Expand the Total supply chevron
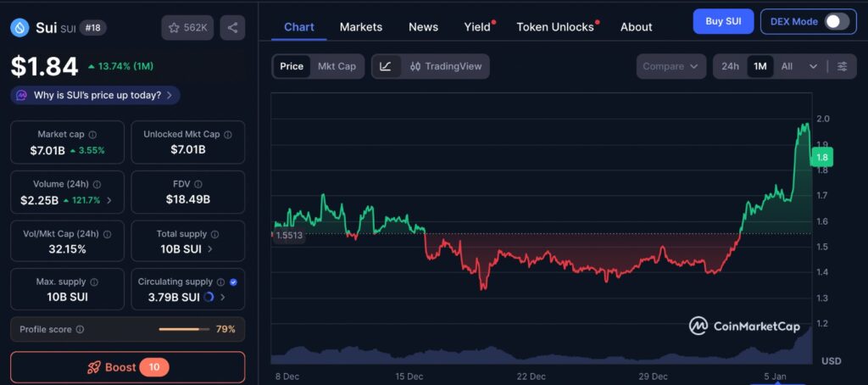Screen dimensions: 868x385 pos(210,249)
